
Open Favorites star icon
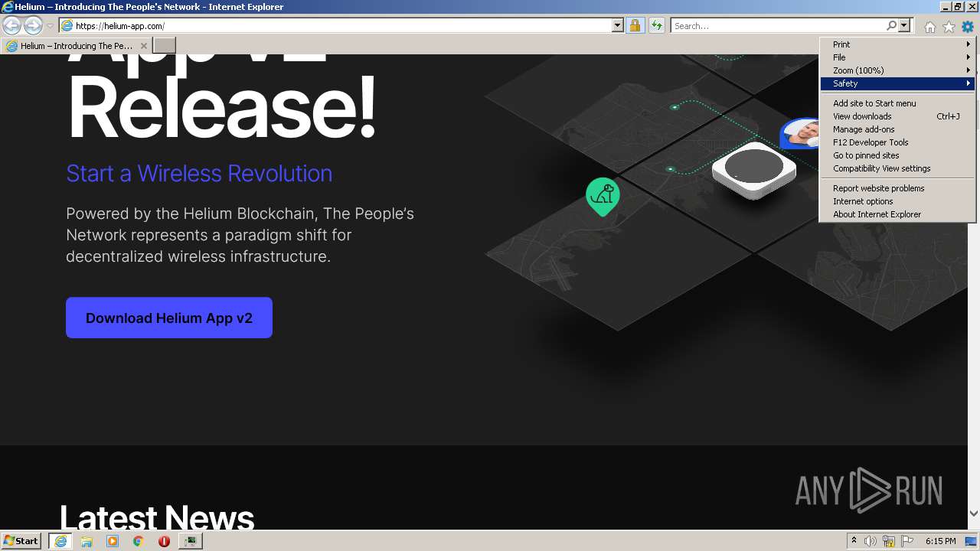click(949, 27)
